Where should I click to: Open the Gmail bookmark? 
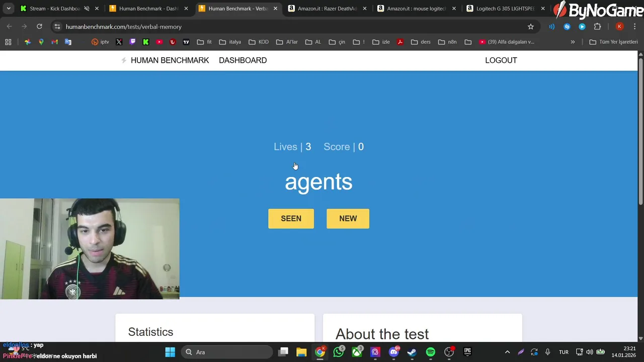[x=54, y=42]
